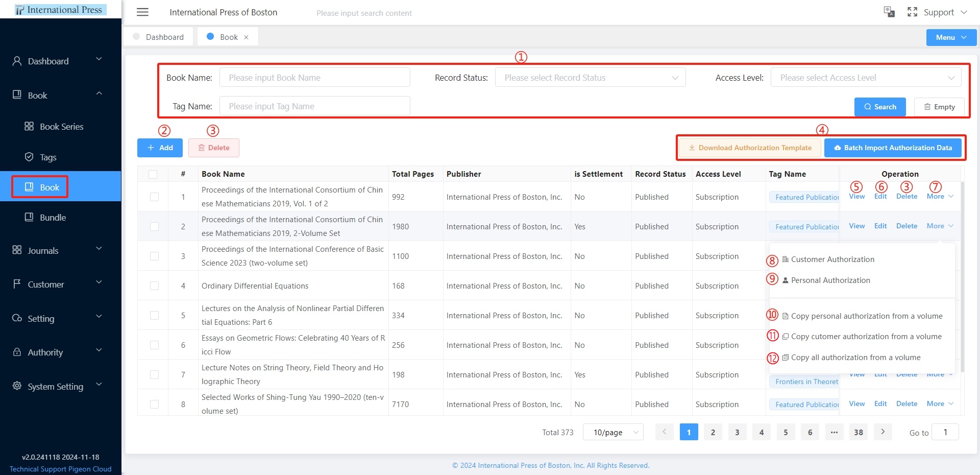Close the Book tab with X icon
The height and width of the screenshot is (475, 980).
[246, 37]
